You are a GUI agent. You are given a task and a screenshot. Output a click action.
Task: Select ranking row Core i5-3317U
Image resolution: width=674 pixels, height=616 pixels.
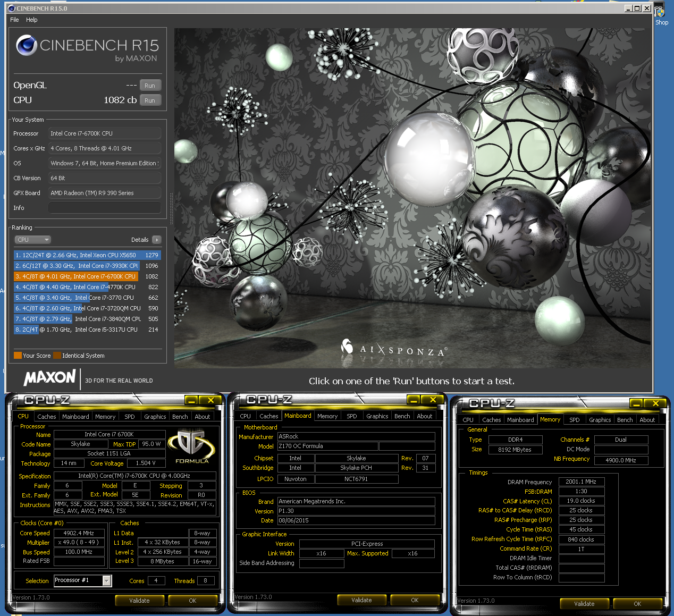(87, 330)
